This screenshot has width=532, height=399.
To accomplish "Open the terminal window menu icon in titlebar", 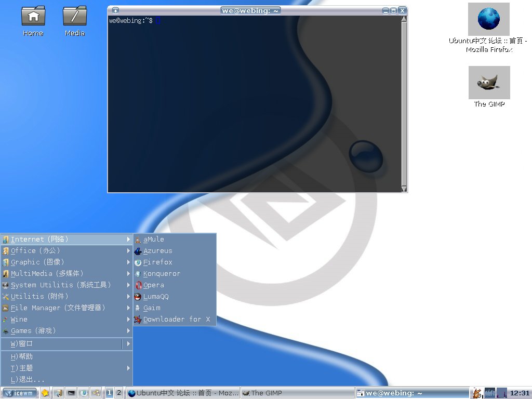I will click(115, 10).
